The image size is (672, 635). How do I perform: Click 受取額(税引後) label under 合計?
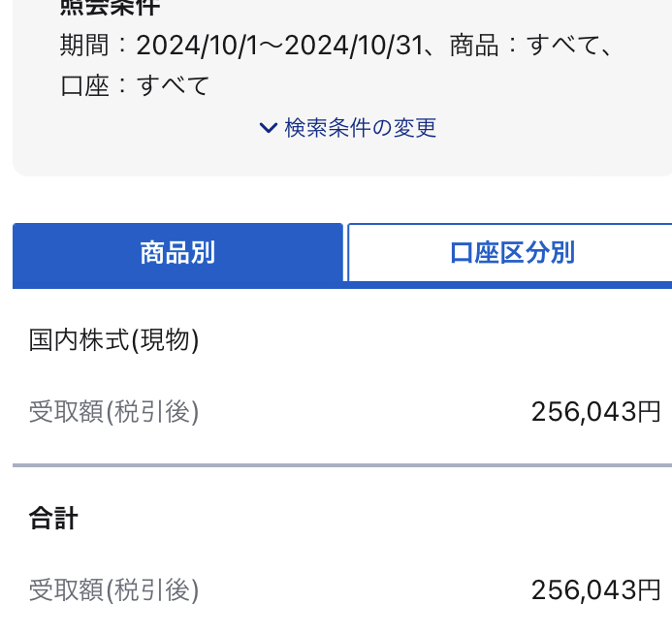coord(114,589)
